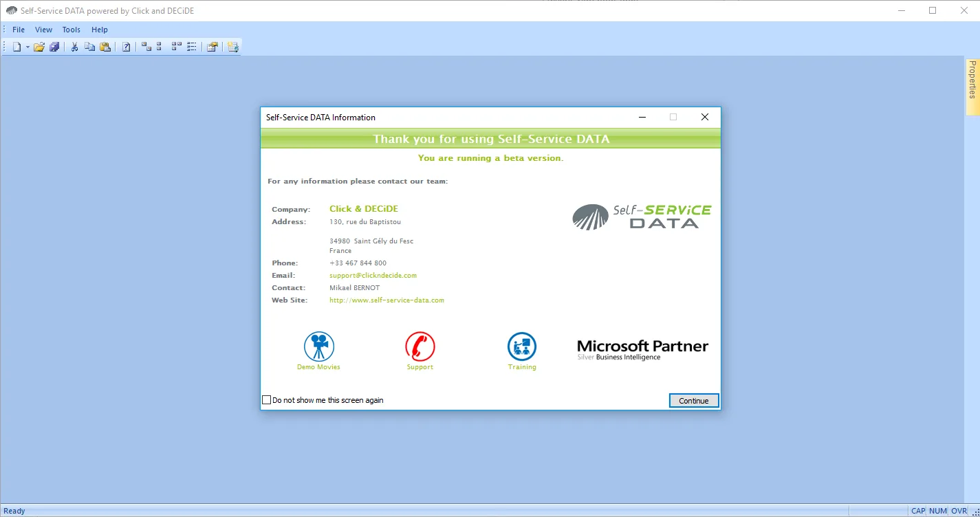This screenshot has width=980, height=517.
Task: Click the CAP status bar indicator
Action: [x=918, y=511]
